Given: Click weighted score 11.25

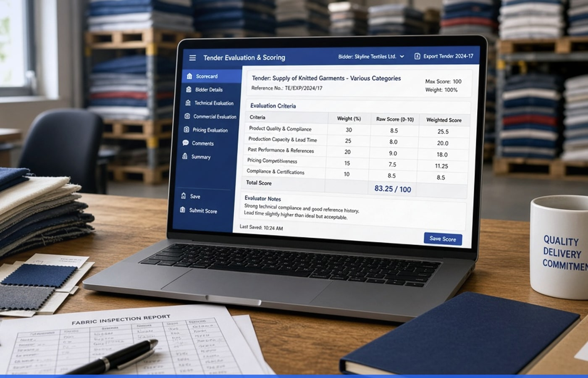Looking at the screenshot, I should pos(441,166).
